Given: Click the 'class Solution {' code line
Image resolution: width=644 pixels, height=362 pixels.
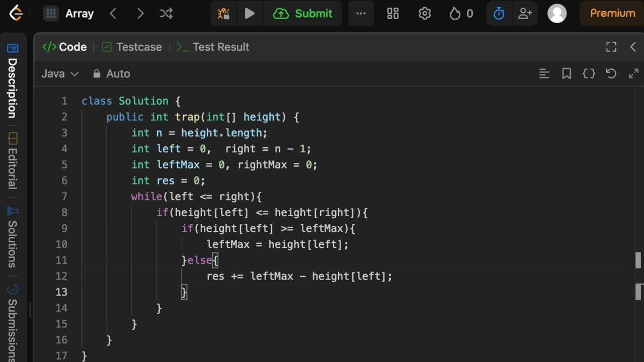Looking at the screenshot, I should (x=131, y=101).
